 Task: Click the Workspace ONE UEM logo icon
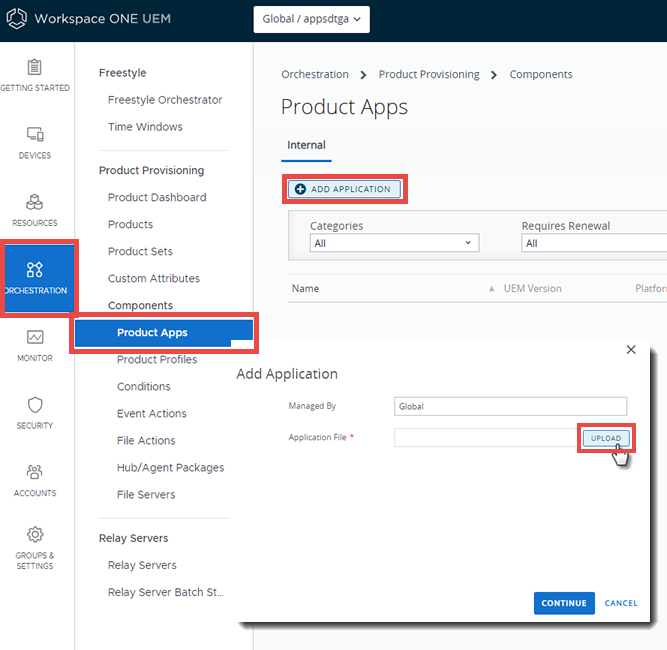tap(17, 19)
